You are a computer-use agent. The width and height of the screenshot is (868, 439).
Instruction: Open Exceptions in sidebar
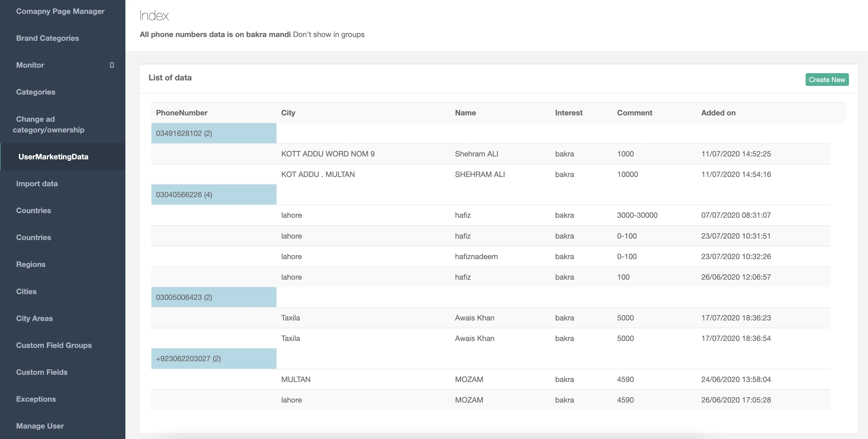[36, 399]
